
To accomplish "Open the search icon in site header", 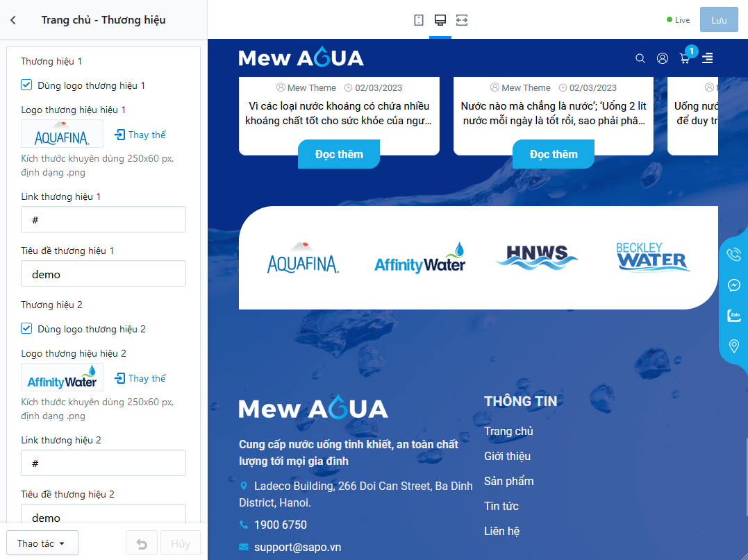I will (x=640, y=58).
